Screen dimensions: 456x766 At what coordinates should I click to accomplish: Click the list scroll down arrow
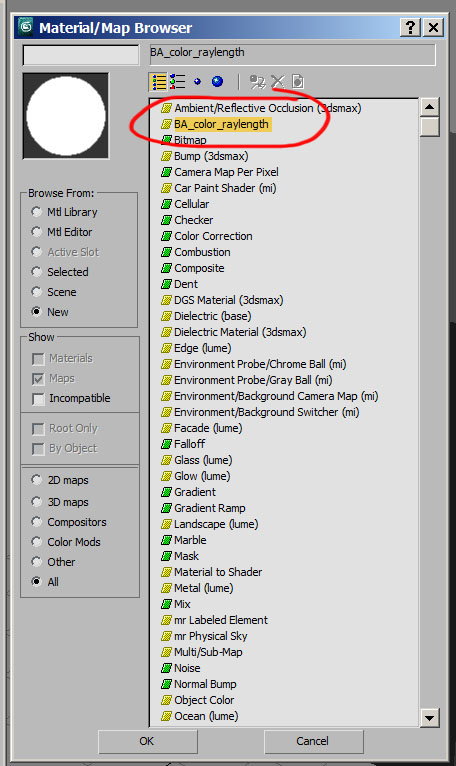point(430,718)
